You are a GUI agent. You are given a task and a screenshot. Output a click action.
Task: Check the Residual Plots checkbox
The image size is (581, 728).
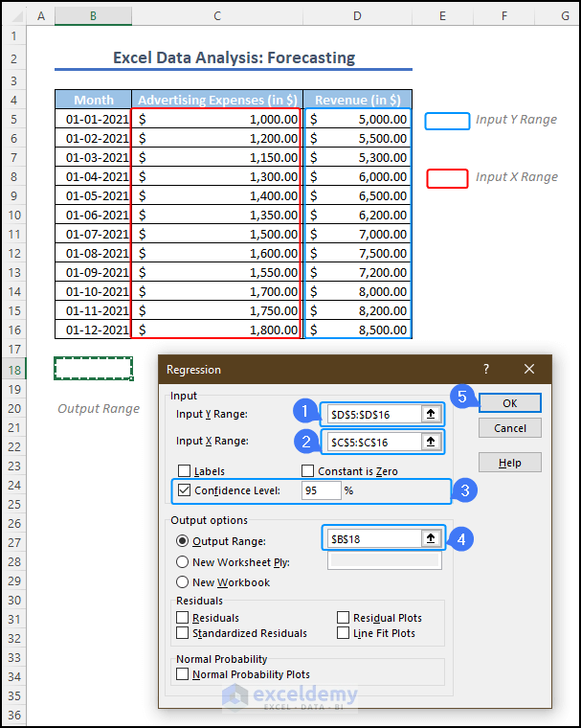pyautogui.click(x=343, y=618)
